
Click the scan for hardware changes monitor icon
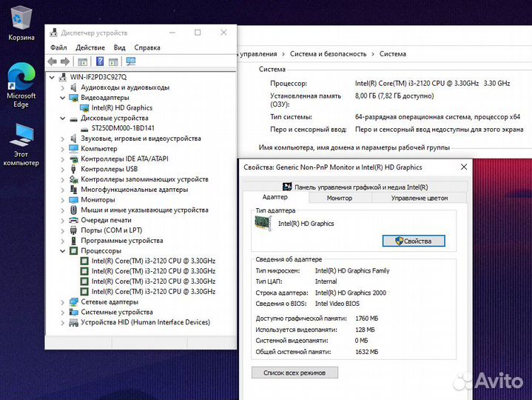click(x=131, y=61)
